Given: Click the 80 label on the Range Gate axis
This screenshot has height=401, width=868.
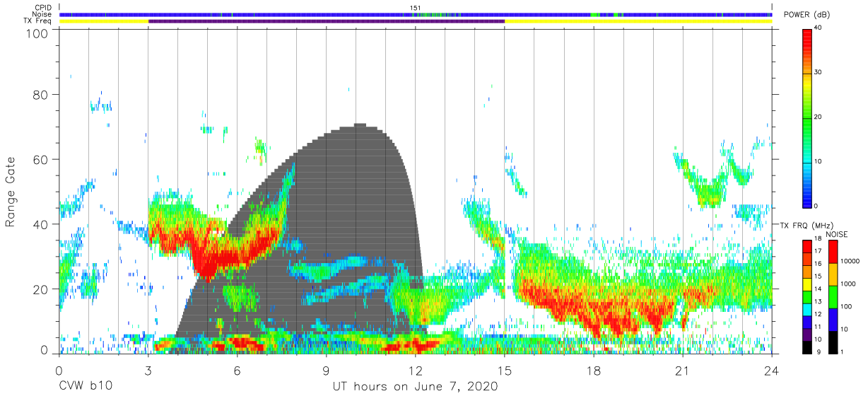Looking at the screenshot, I should pos(42,95).
